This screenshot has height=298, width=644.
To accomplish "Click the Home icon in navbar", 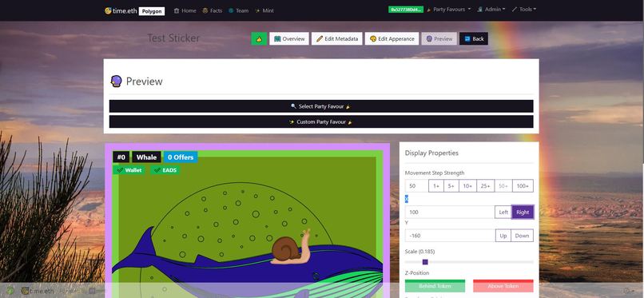I will [x=177, y=10].
